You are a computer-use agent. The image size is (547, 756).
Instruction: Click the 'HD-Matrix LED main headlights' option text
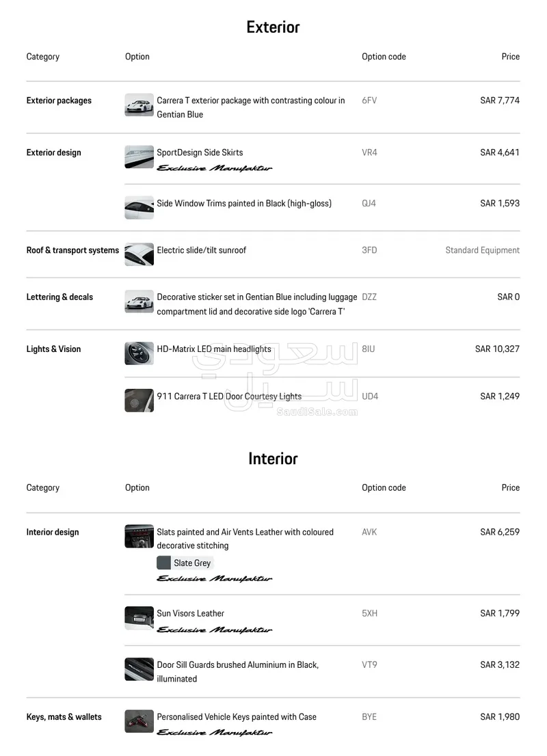coord(213,349)
